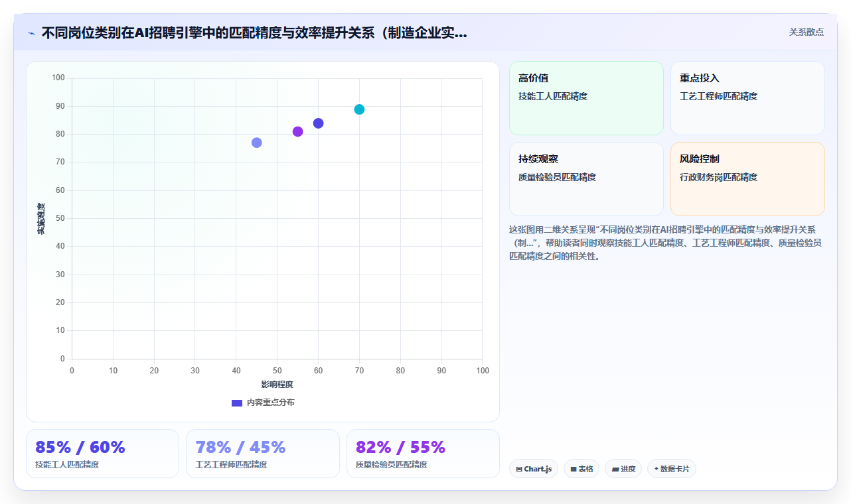Click the 进度 tag chip
This screenshot has width=851, height=504.
pos(623,469)
